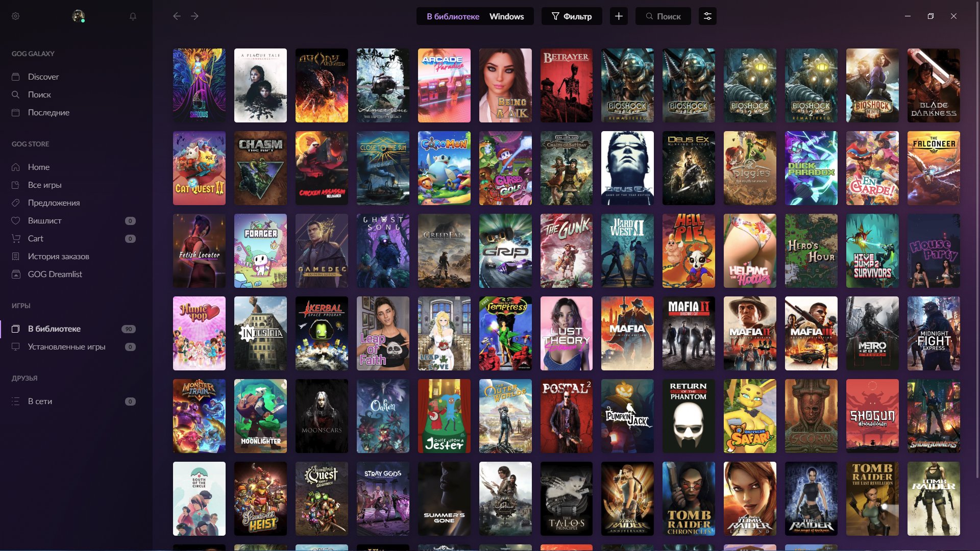Open the Фильтр button
Screen dimensions: 980x551
pyautogui.click(x=572, y=16)
